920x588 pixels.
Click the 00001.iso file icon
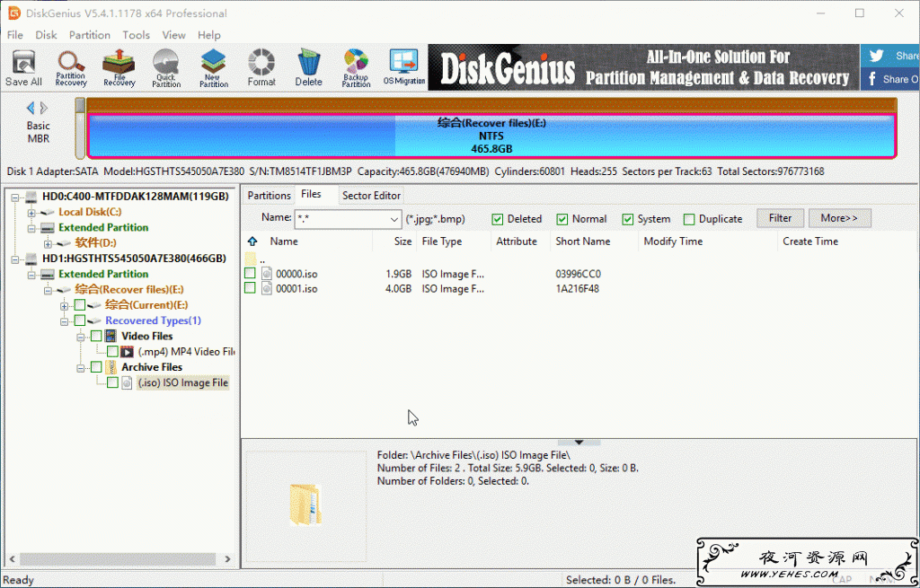pos(267,288)
